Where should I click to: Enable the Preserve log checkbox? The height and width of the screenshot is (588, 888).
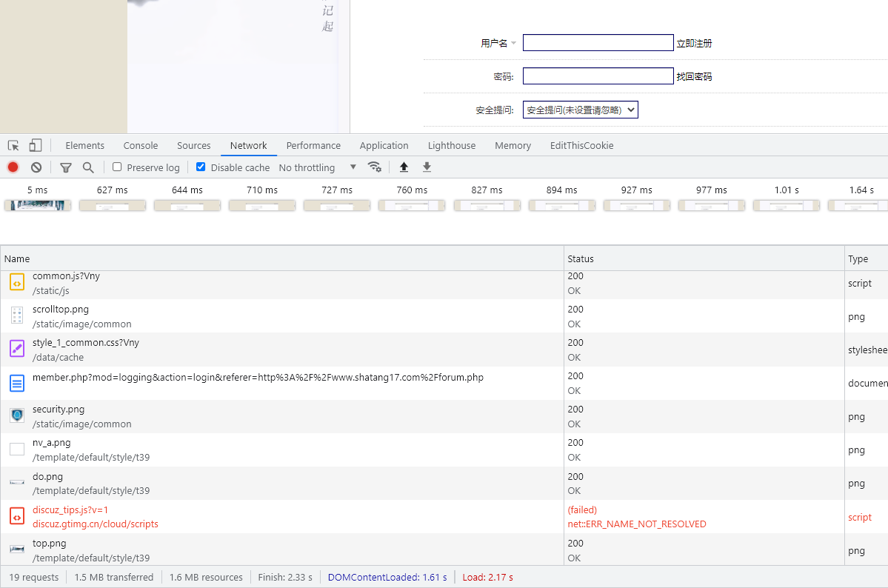117,167
